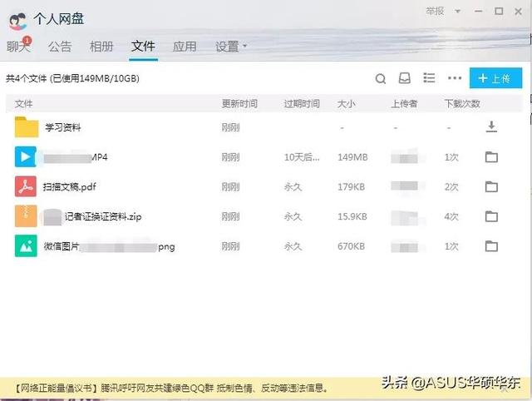Open folder location icon for MP4 file
Image resolution: width=532 pixels, height=401 pixels.
coord(491,157)
